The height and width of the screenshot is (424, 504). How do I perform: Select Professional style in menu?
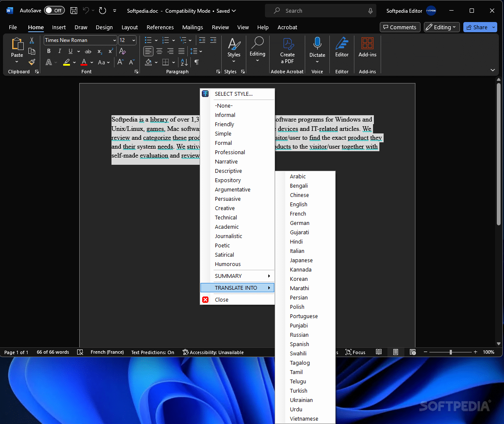click(237, 152)
